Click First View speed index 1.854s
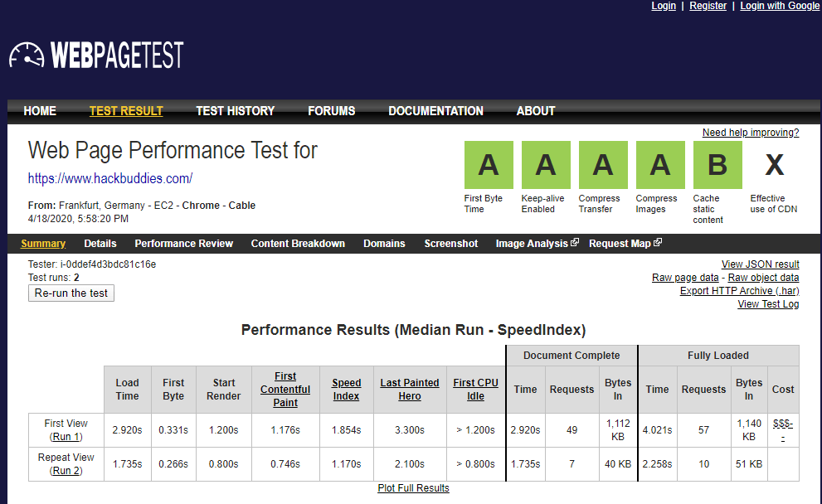Image resolution: width=822 pixels, height=504 pixels. (347, 430)
